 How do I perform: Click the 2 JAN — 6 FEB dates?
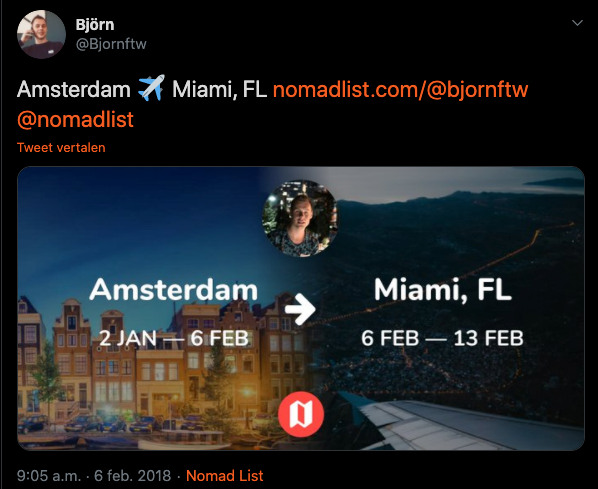(174, 338)
